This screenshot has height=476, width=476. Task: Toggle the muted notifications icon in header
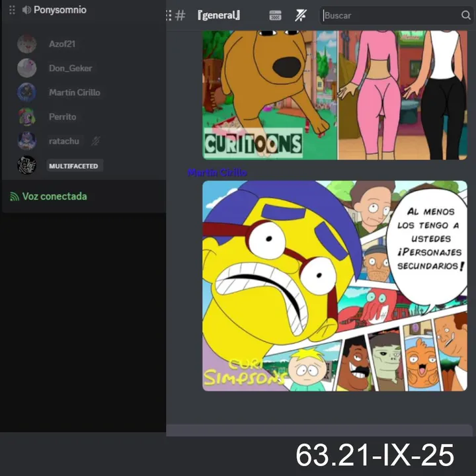(301, 15)
